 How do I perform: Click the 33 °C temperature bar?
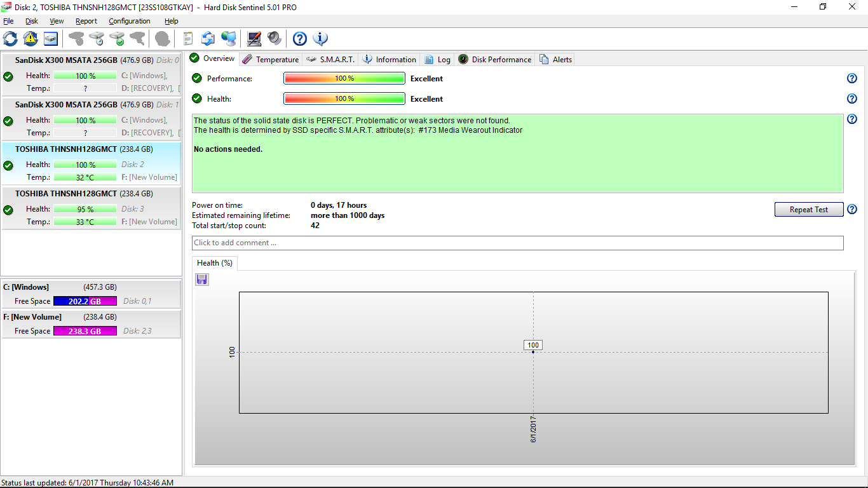[x=85, y=222]
